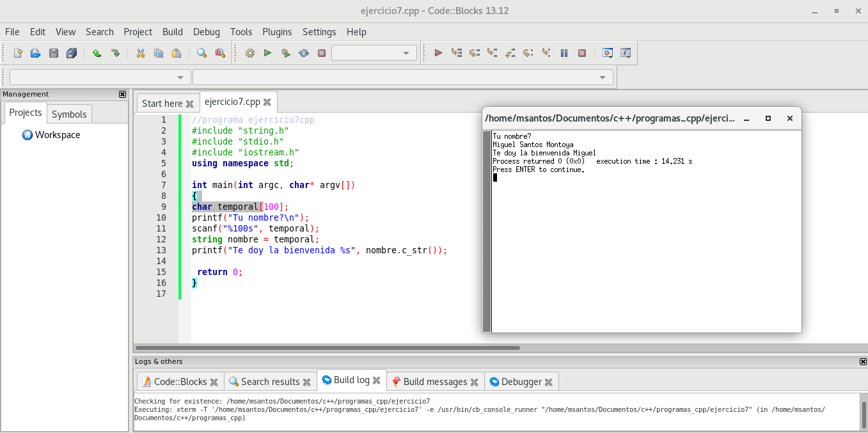Image resolution: width=868 pixels, height=433 pixels.
Task: Select the Workspace tree item
Action: [x=58, y=135]
